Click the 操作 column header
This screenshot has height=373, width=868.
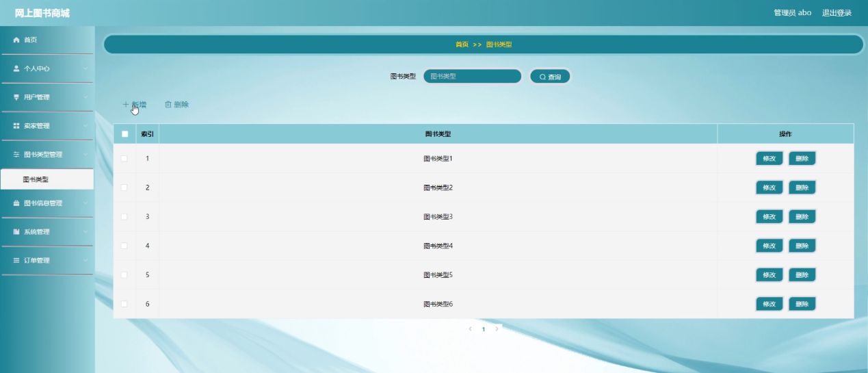click(785, 134)
